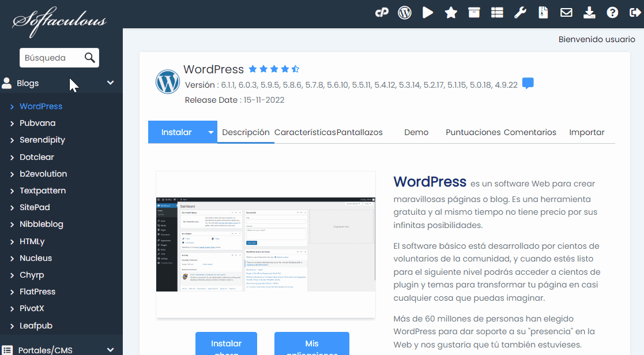
Task: Click the logout arrow icon
Action: 635,13
